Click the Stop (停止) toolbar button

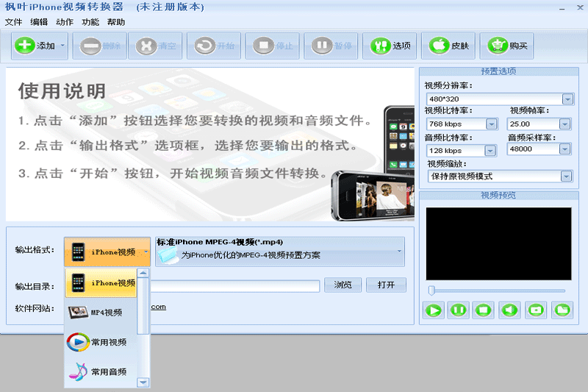[x=272, y=46]
